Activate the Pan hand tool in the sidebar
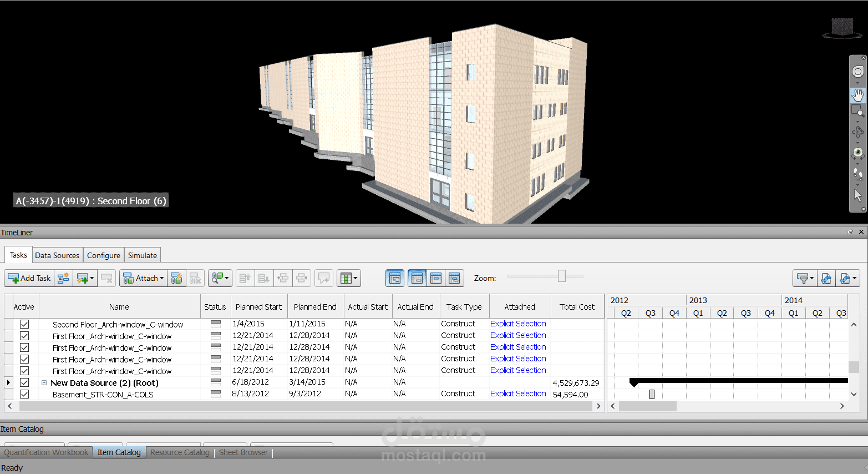Image resolution: width=868 pixels, height=474 pixels. point(857,95)
